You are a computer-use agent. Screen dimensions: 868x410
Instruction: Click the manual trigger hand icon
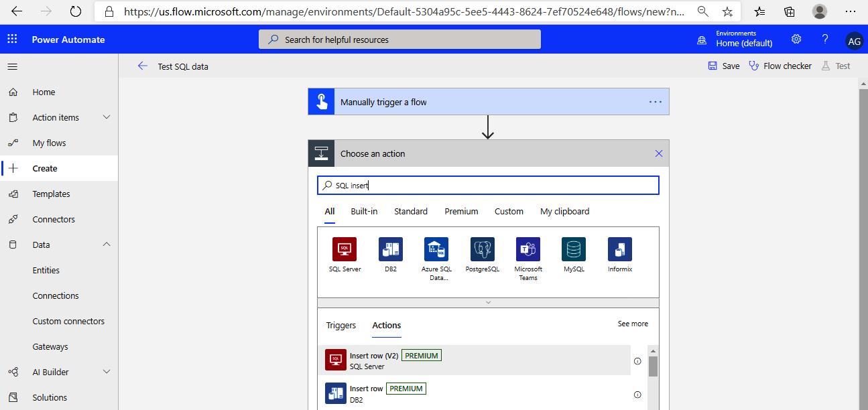321,102
